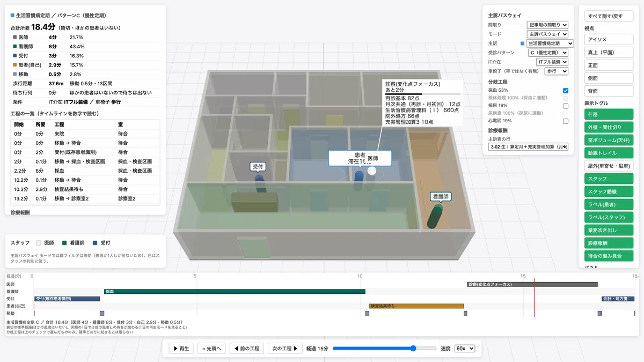Click the 経過 time slider
Screen dimensions: 644x362
tap(384, 349)
